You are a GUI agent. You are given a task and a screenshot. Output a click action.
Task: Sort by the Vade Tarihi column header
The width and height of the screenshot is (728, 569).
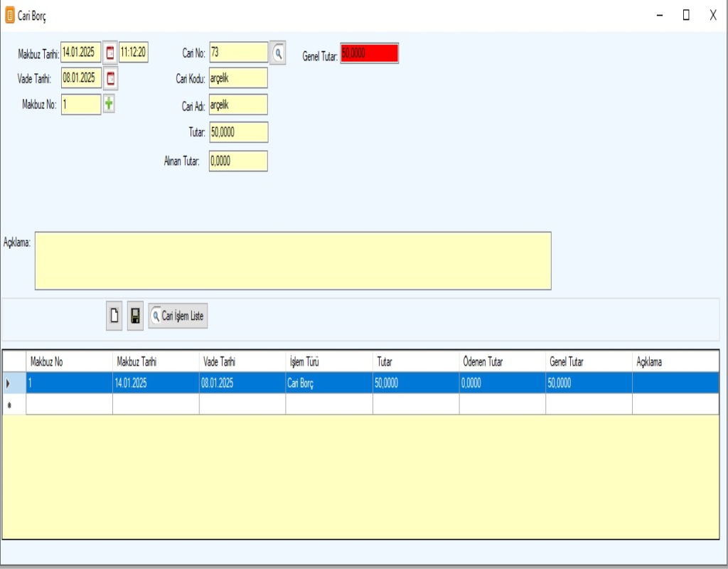pos(242,362)
